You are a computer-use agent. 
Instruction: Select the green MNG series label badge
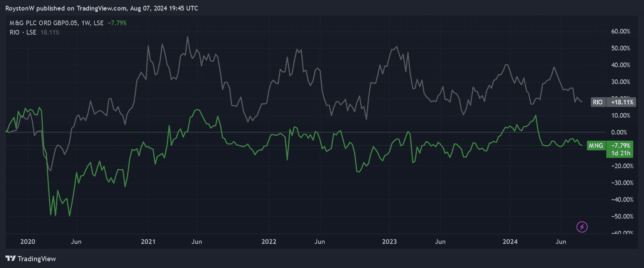(x=596, y=145)
